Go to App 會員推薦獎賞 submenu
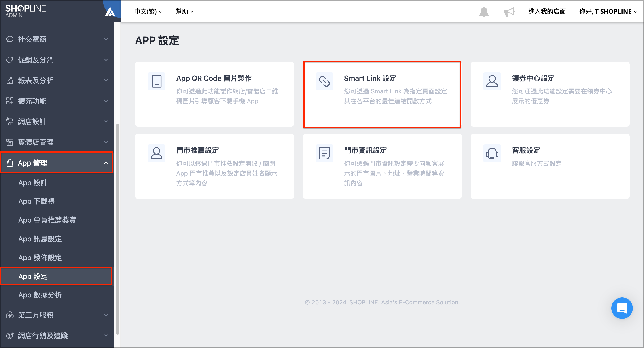This screenshot has width=644, height=348. [47, 220]
